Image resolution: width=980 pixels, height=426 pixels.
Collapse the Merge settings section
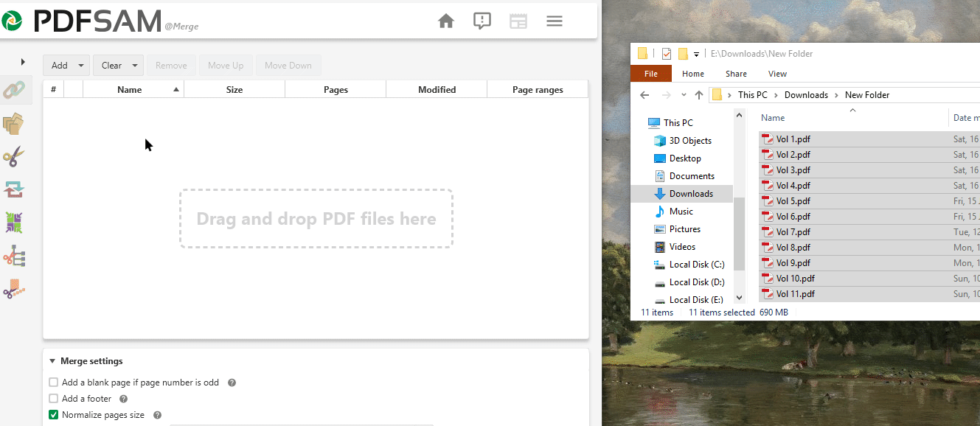coord(52,360)
